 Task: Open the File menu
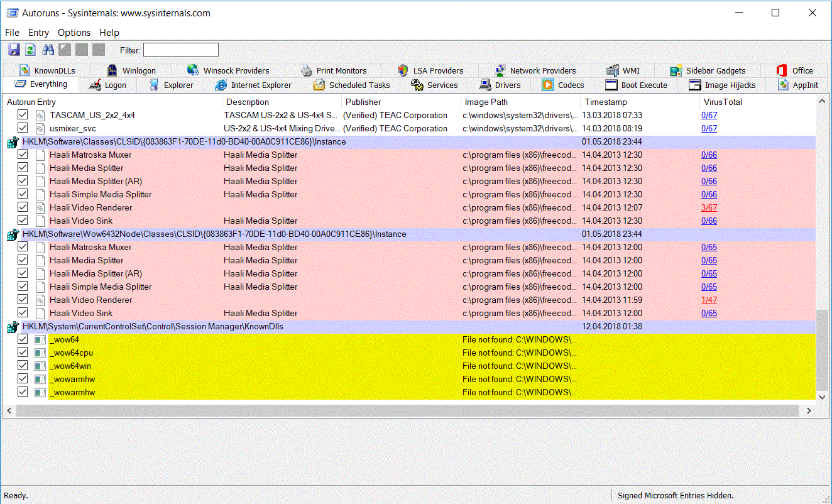12,33
